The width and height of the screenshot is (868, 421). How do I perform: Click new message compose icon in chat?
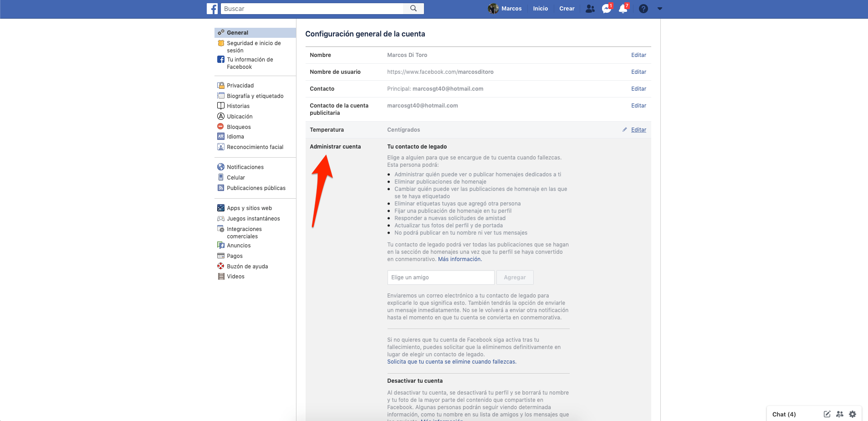click(827, 414)
